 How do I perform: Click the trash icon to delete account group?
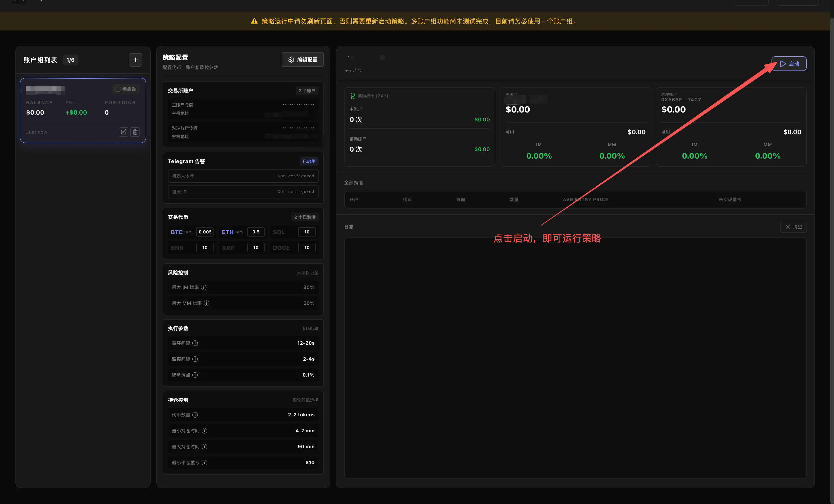135,132
